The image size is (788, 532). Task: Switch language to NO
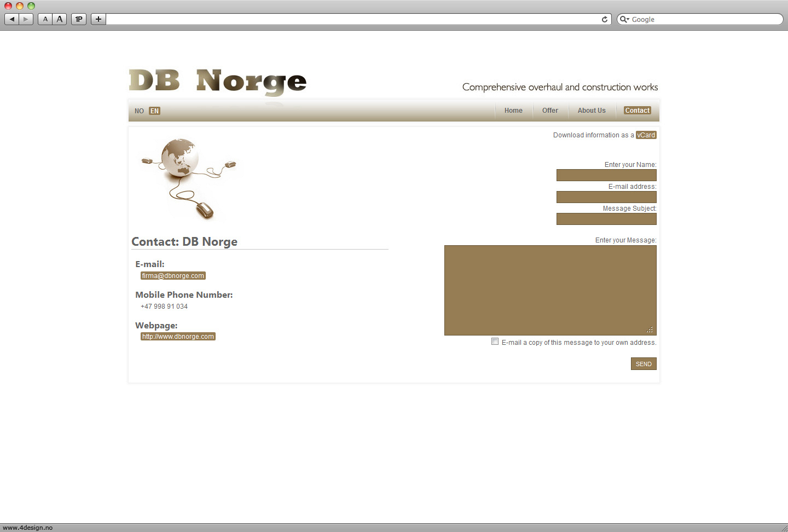click(x=139, y=111)
